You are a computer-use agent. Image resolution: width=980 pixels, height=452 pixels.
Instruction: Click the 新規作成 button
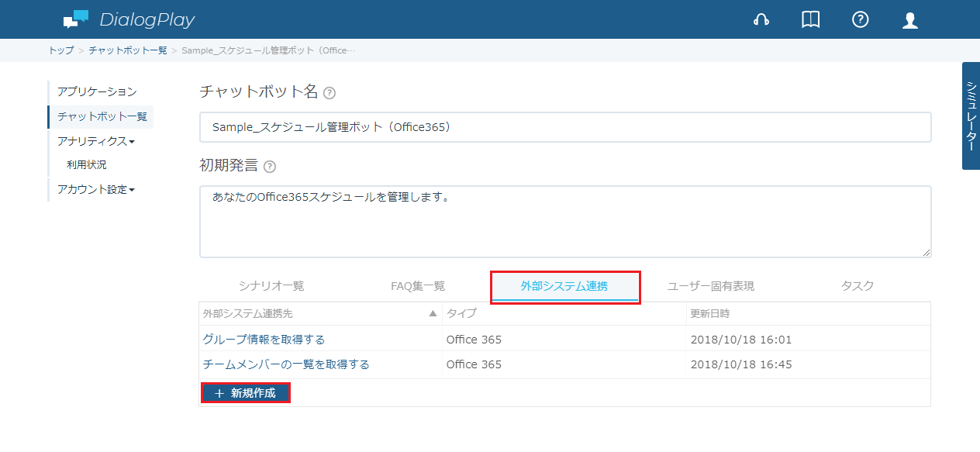pos(246,393)
